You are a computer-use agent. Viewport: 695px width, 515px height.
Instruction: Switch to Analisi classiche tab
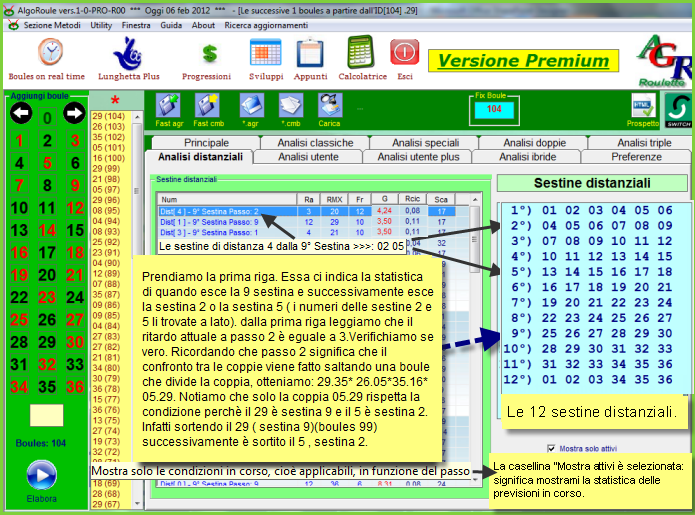[315, 143]
